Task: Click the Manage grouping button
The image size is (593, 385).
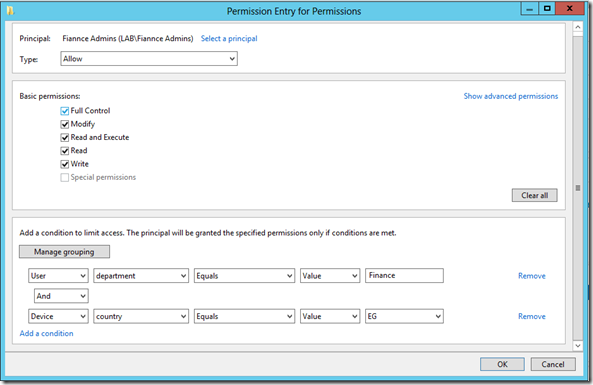Action: click(x=64, y=252)
